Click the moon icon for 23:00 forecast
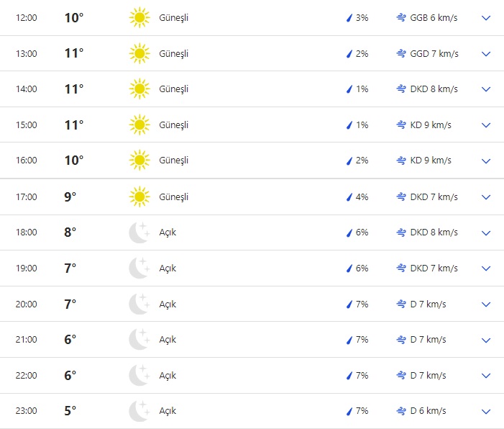 [x=139, y=411]
